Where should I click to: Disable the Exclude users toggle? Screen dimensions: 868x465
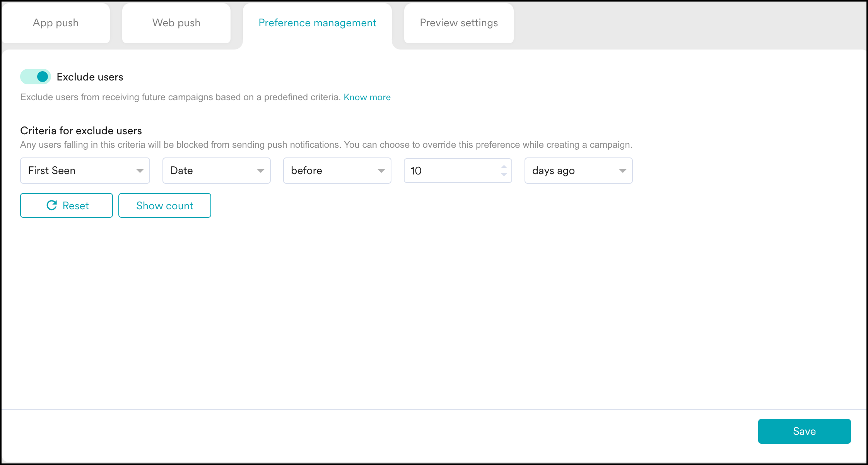tap(36, 77)
